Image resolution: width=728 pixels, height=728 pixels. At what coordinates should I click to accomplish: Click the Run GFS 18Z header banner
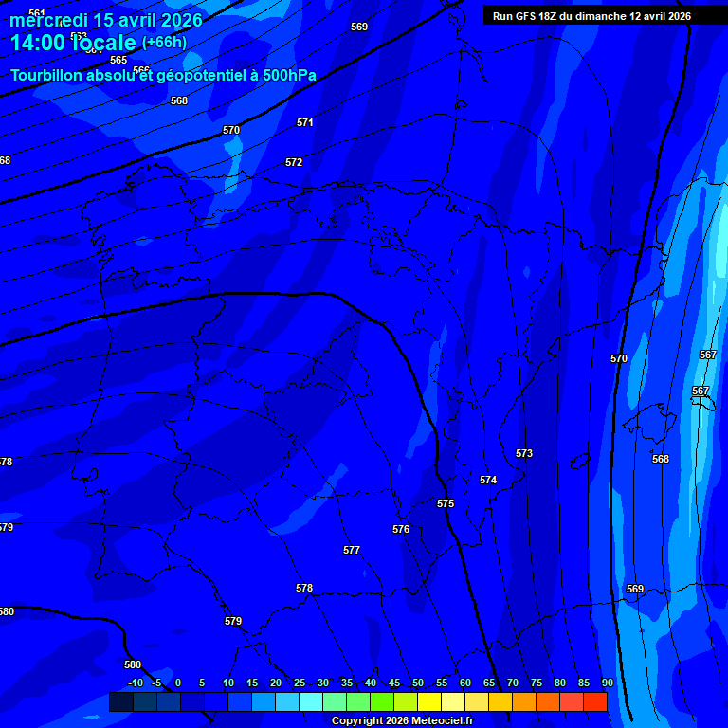tap(591, 16)
